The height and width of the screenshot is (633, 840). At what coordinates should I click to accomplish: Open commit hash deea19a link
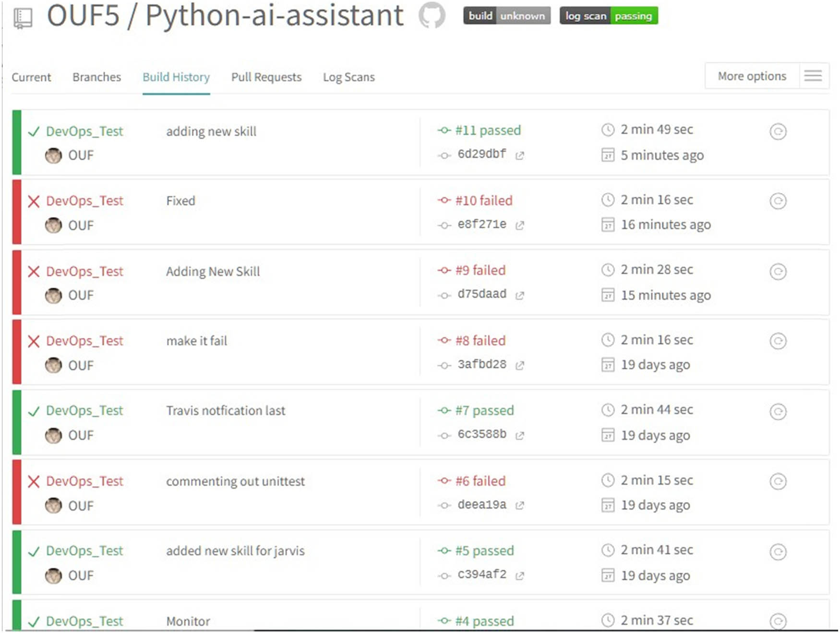[481, 505]
